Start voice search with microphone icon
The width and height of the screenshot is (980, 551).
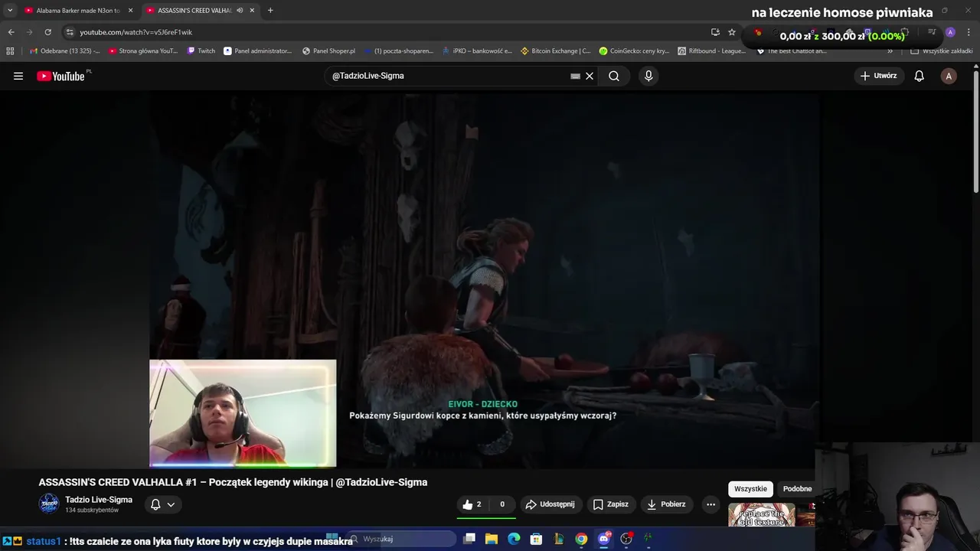(648, 76)
